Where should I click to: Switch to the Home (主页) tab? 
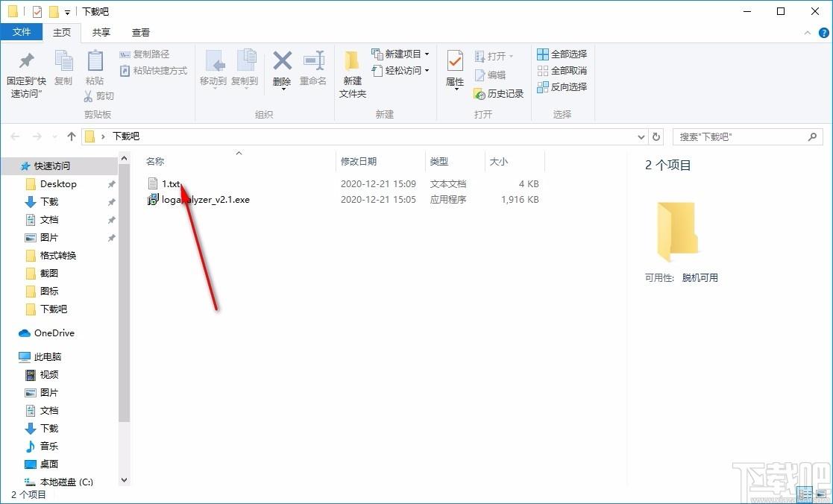[x=62, y=32]
